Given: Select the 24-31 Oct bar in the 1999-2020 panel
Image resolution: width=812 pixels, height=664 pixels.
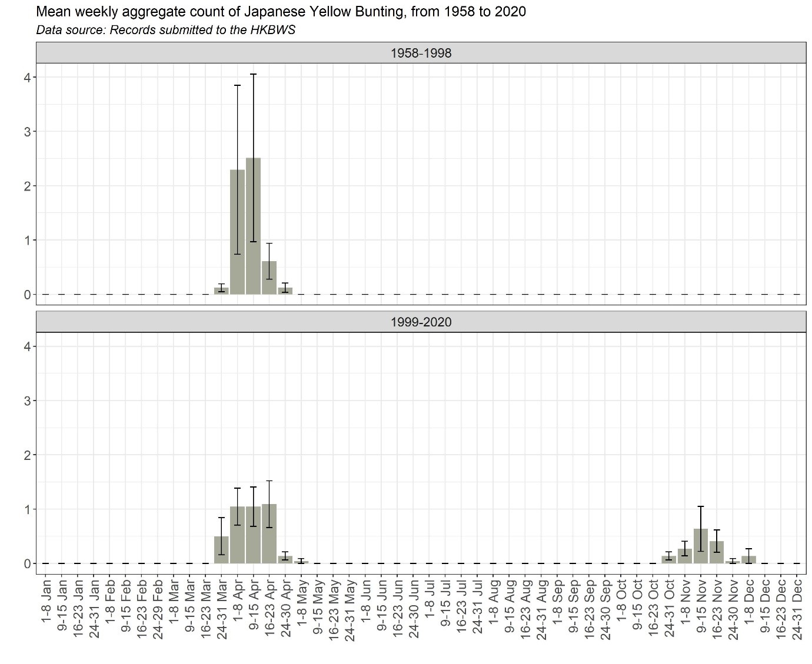Looking at the screenshot, I should pyautogui.click(x=669, y=560).
